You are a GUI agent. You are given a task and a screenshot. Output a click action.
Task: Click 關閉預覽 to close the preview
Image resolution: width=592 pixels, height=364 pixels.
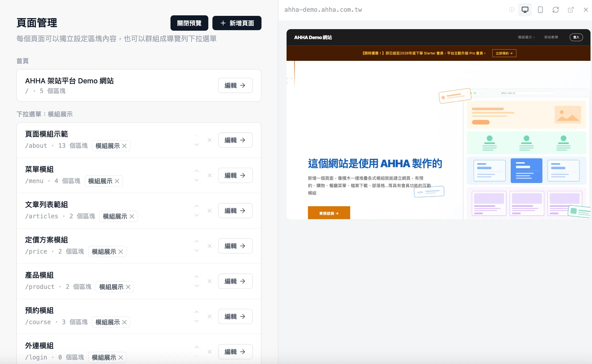189,23
